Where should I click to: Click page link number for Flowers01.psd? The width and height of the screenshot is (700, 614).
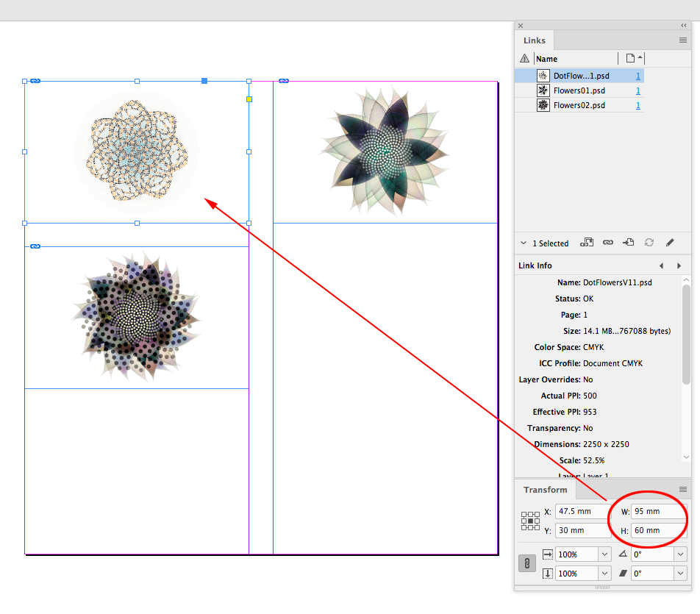637,90
